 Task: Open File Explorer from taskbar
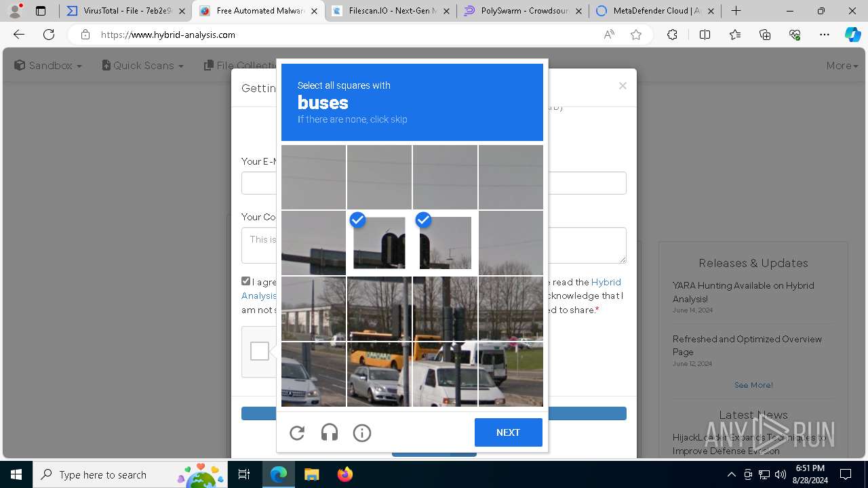point(311,474)
